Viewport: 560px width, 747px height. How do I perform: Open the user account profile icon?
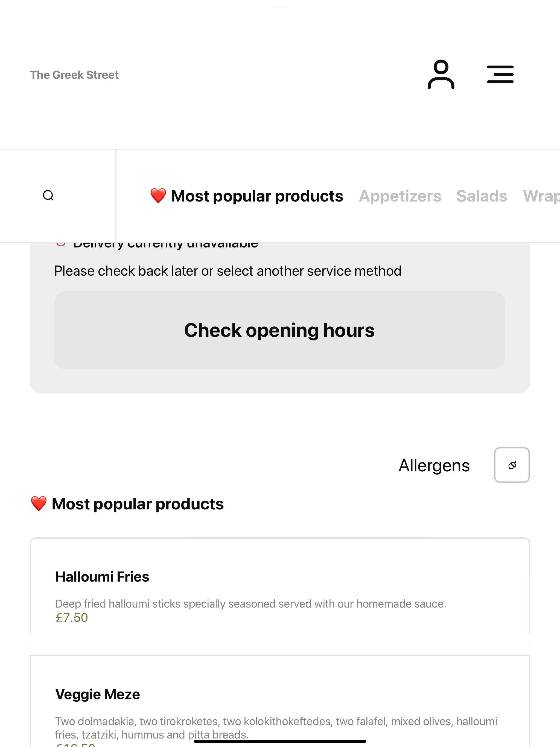441,74
